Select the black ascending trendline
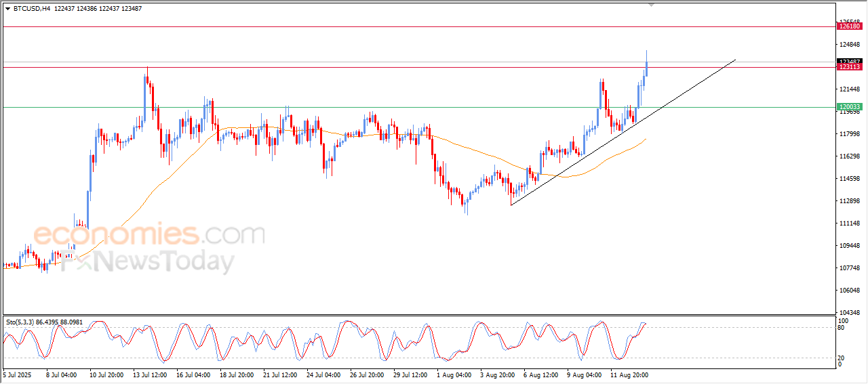868x384 pixels. tap(623, 133)
